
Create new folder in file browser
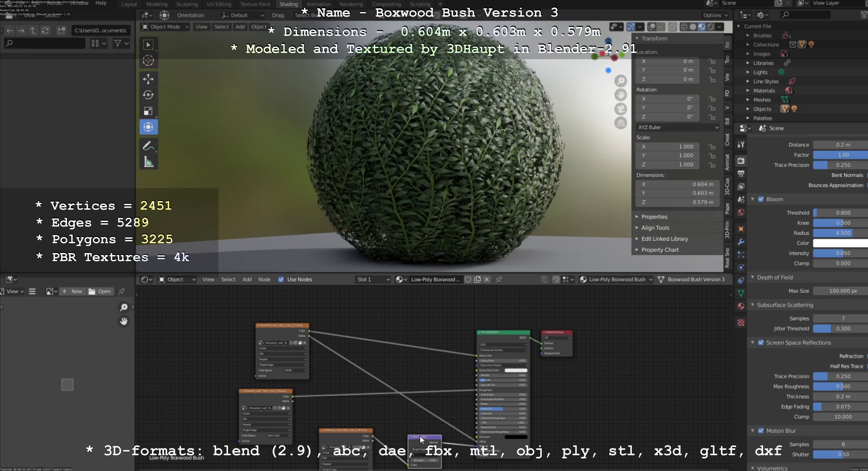[x=61, y=31]
